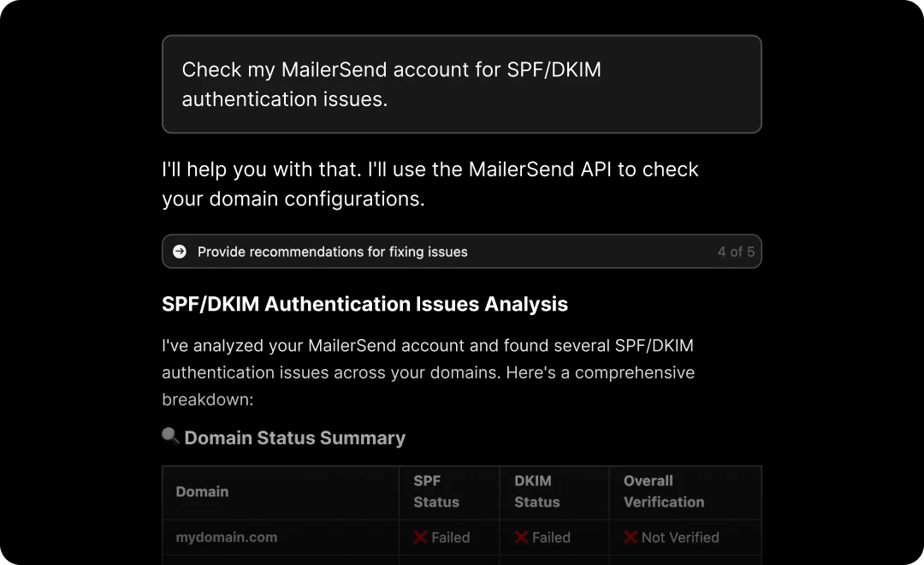Click the 'SPF/DKIM Authentication Issues Analysis' heading

click(364, 304)
